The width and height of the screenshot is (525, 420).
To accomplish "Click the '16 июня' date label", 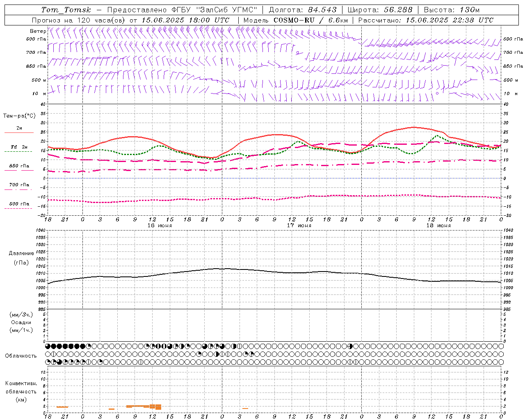I will [x=160, y=226].
